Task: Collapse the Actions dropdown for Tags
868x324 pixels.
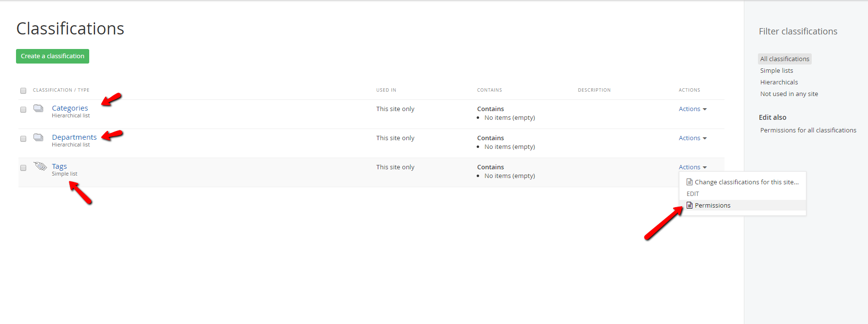Action: pyautogui.click(x=692, y=167)
